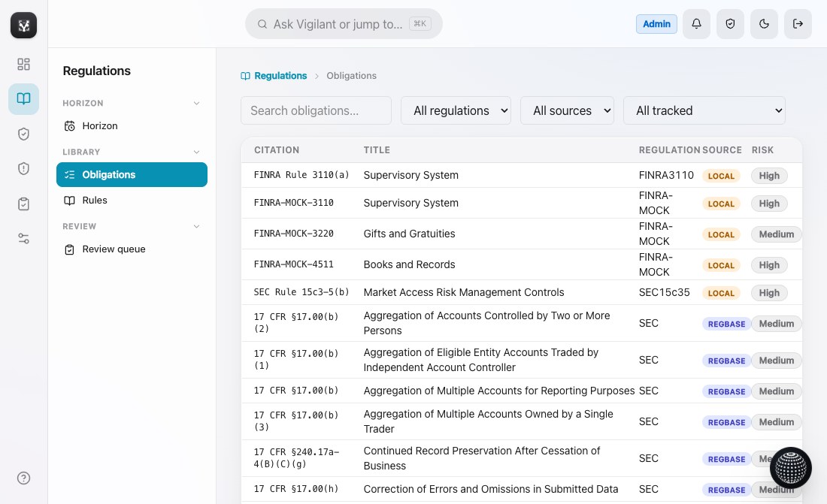
Task: Select the Regulations book icon in sidebar
Action: pos(24,98)
